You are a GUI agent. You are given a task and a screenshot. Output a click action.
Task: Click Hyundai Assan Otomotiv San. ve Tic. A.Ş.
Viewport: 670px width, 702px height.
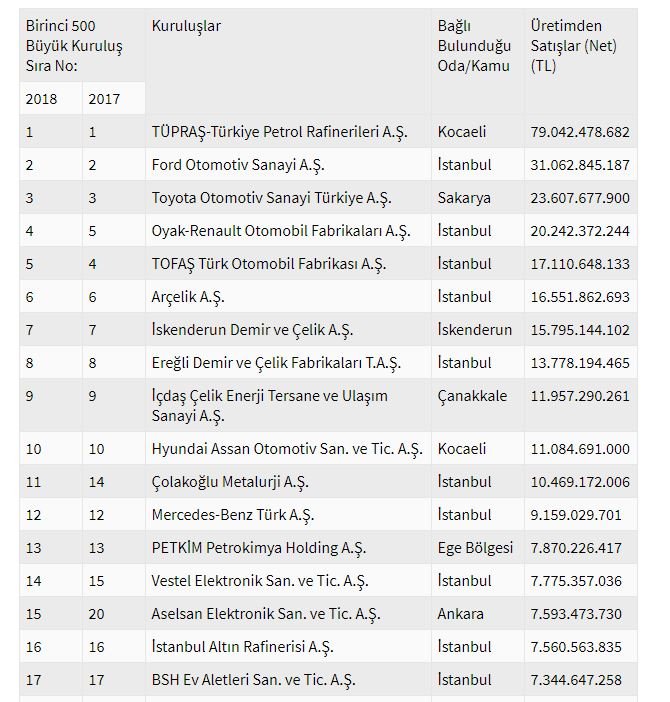click(287, 449)
